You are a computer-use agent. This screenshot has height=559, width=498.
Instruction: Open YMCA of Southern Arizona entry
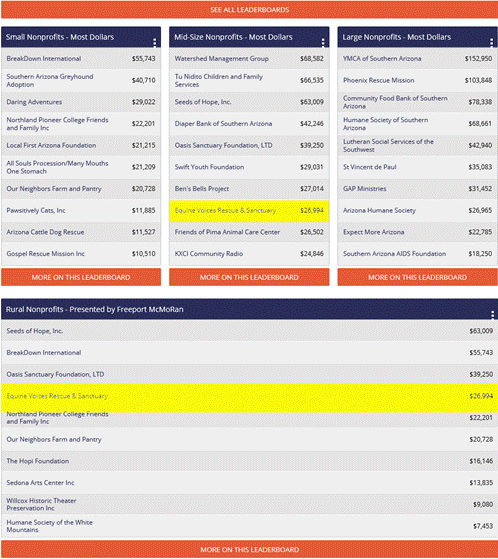pos(417,58)
